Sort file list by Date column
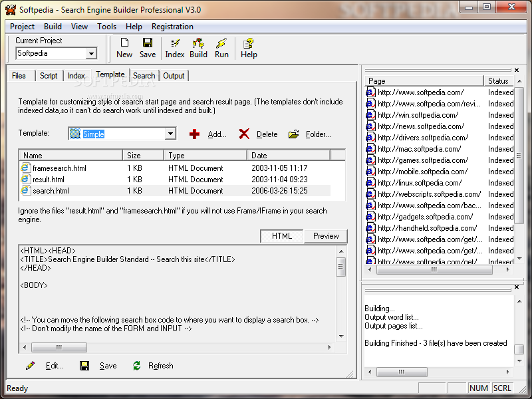 tap(288, 156)
